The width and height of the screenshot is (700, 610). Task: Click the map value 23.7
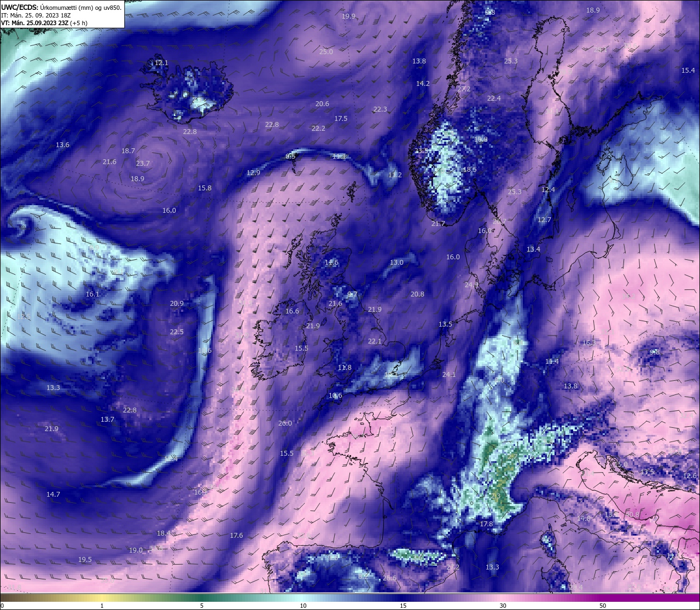coord(143,164)
